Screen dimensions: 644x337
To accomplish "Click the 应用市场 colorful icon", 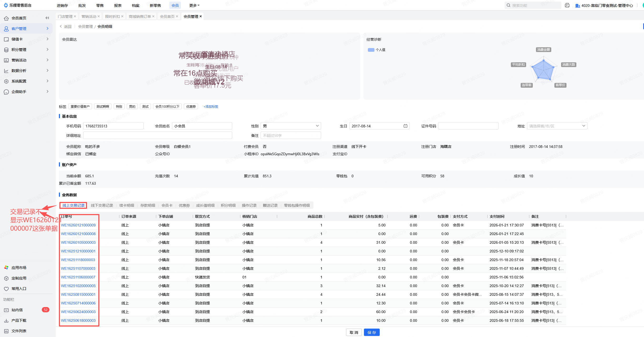I will 6,267.
